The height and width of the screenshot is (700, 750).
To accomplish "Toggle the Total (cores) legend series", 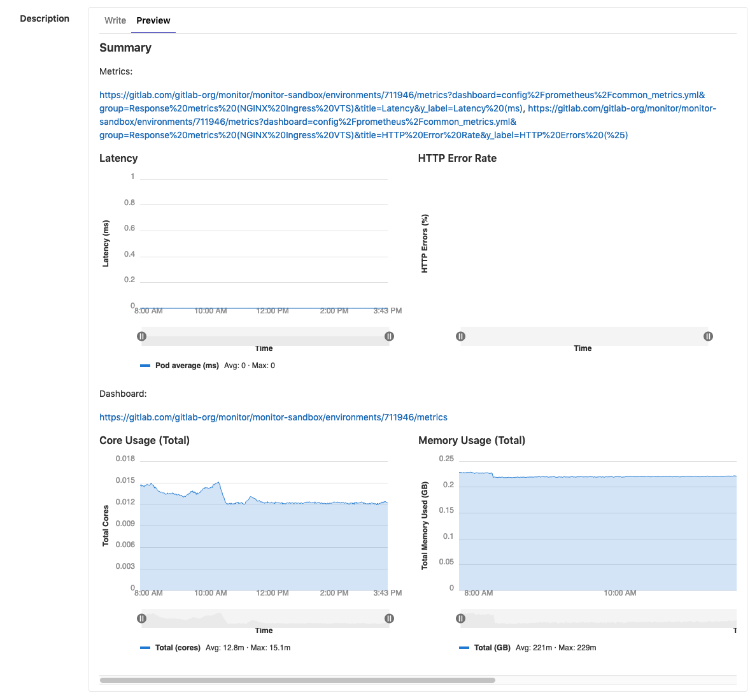I will click(170, 648).
